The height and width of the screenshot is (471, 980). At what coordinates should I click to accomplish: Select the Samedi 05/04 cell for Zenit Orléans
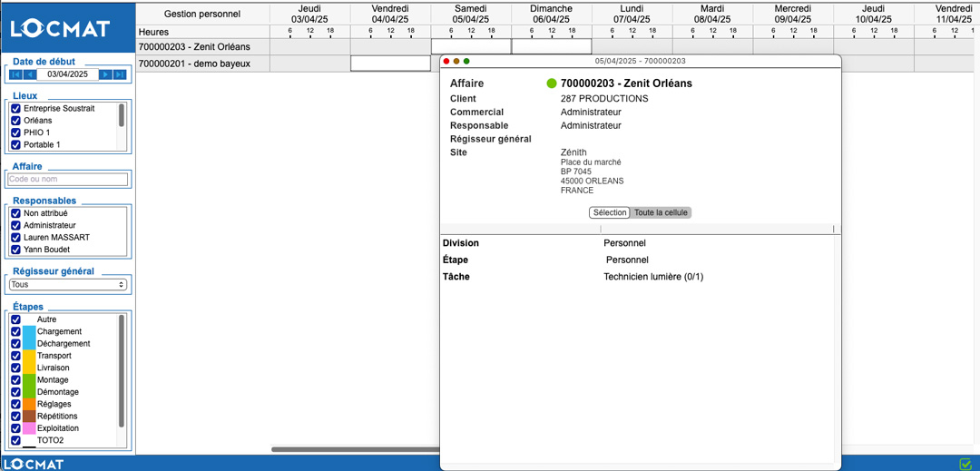point(471,46)
